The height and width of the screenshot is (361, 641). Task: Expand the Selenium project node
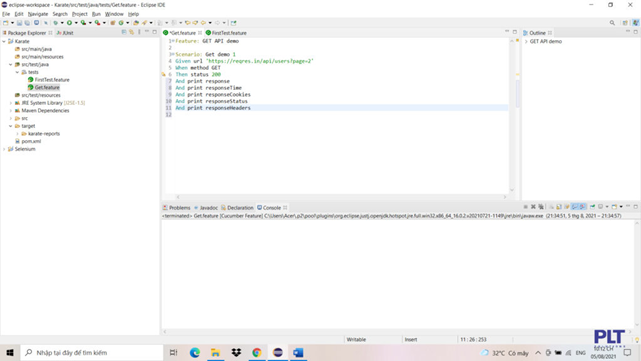point(4,149)
